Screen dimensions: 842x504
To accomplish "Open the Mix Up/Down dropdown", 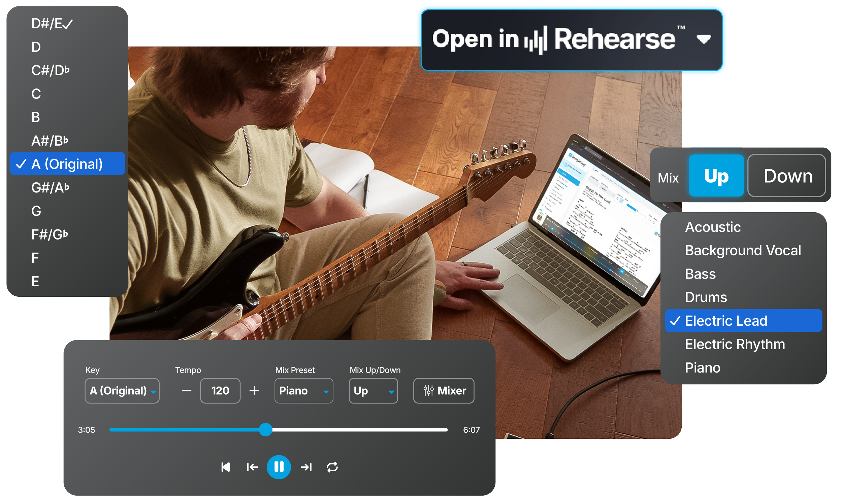I will (x=373, y=391).
